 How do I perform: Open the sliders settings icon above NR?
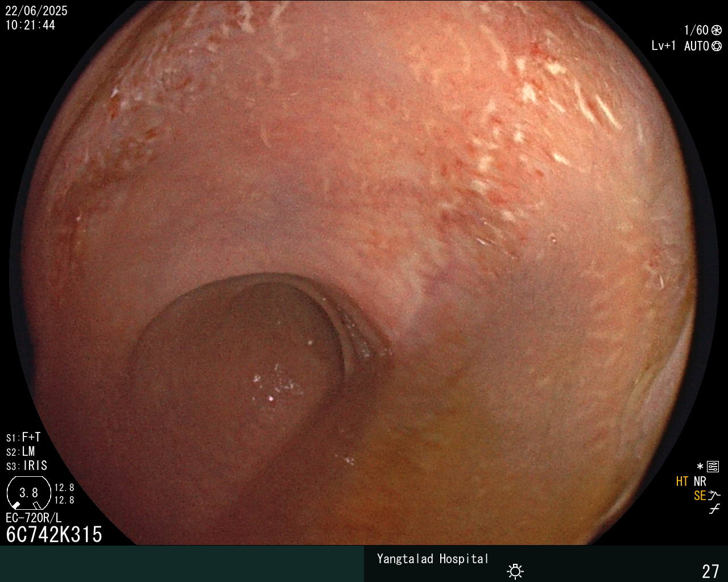(x=713, y=467)
